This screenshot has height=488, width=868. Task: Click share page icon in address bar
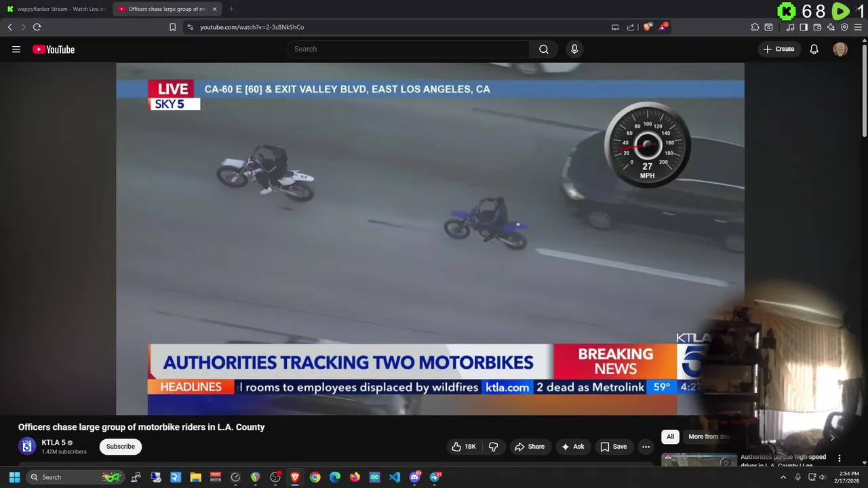click(x=631, y=27)
